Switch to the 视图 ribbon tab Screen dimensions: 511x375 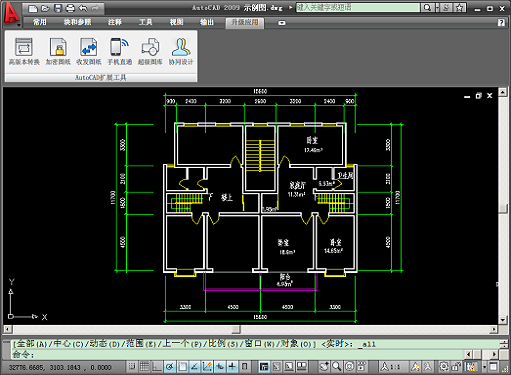[x=176, y=22]
